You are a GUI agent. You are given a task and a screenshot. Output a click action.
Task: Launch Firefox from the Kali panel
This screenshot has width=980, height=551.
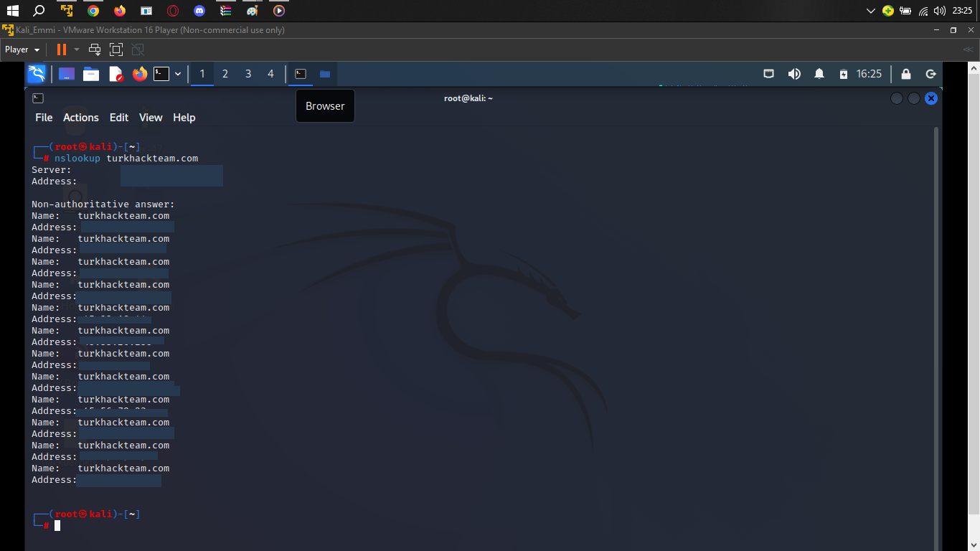tap(139, 74)
